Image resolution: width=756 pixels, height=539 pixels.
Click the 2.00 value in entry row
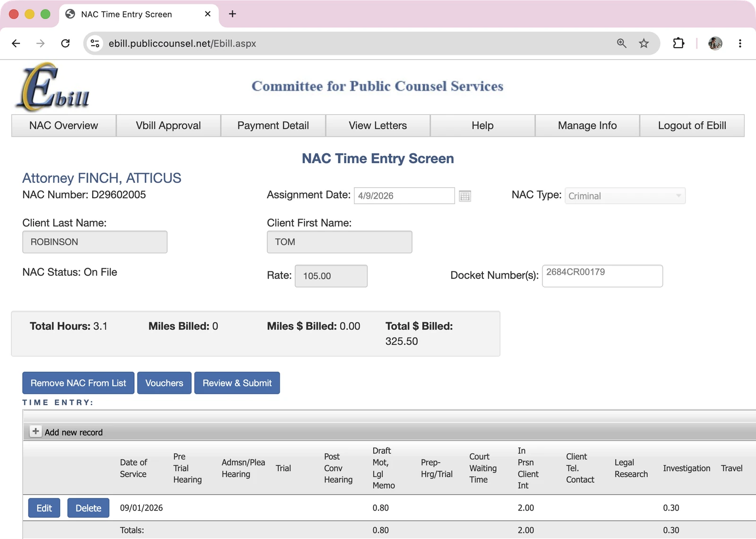tap(526, 508)
